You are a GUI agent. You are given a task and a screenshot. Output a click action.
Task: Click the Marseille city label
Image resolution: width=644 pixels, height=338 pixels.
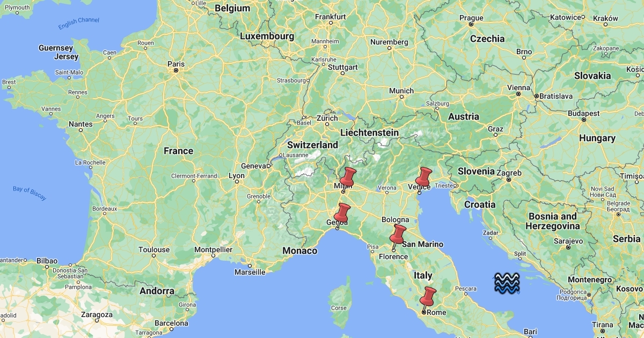[250, 272]
